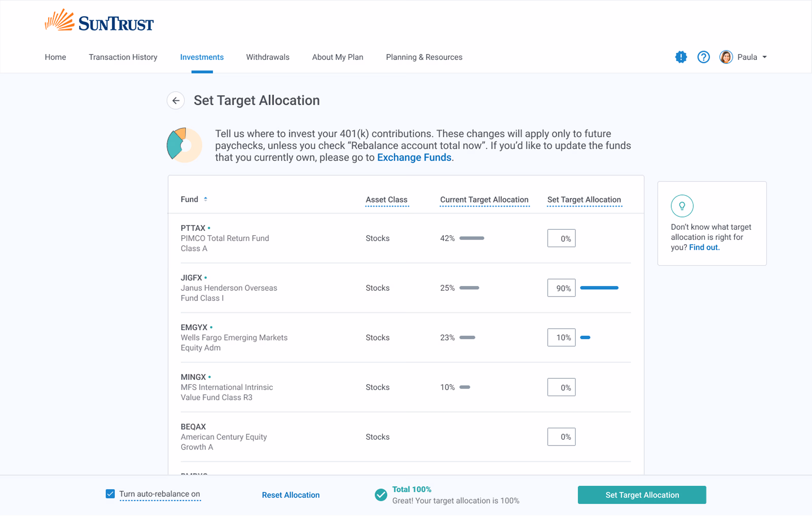Toggle Turn auto-rebalance on checkbox

(x=110, y=494)
